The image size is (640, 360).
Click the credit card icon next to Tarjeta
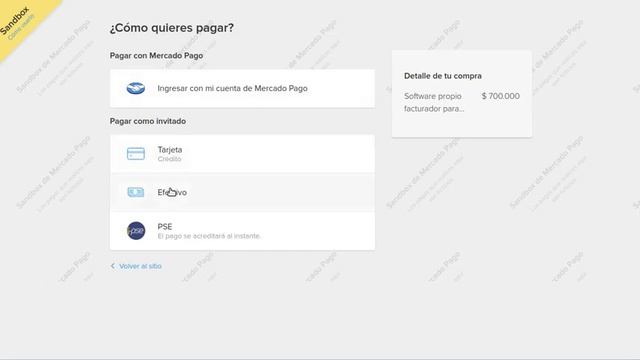(136, 154)
